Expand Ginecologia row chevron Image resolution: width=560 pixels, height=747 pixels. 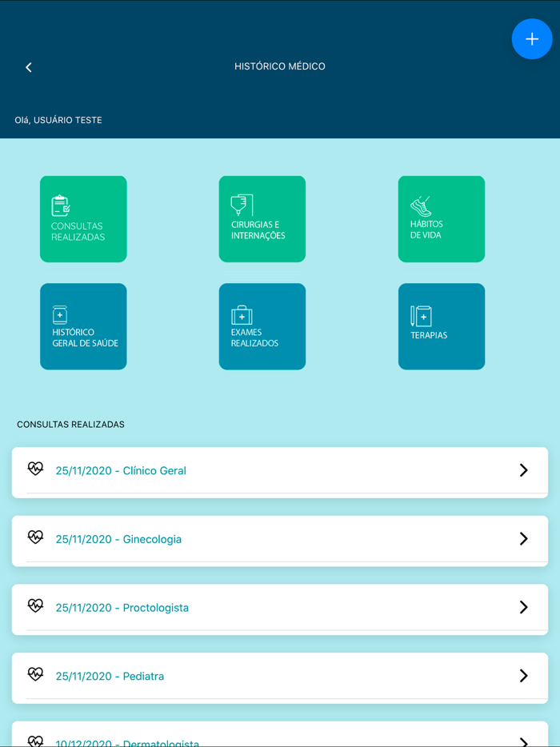point(524,539)
